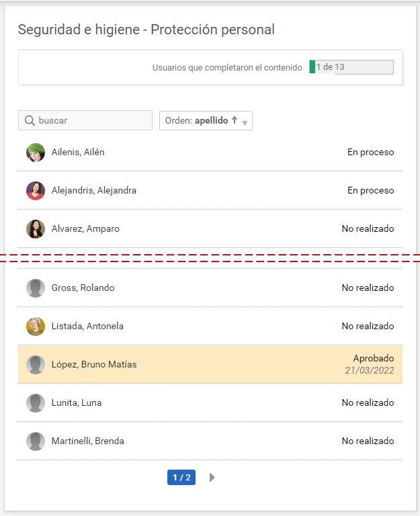Select the name Ailenis, Ailén

click(78, 153)
